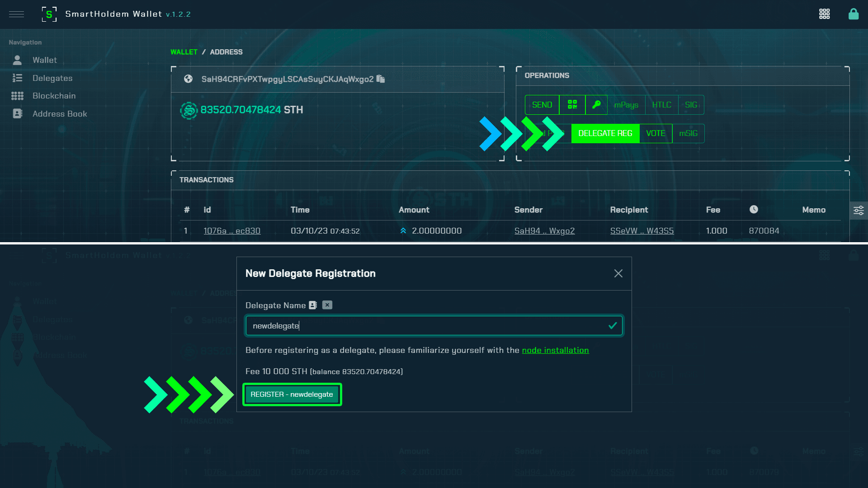This screenshot has height=488, width=868.
Task: Click the confirmations value 870084
Action: coord(764,231)
